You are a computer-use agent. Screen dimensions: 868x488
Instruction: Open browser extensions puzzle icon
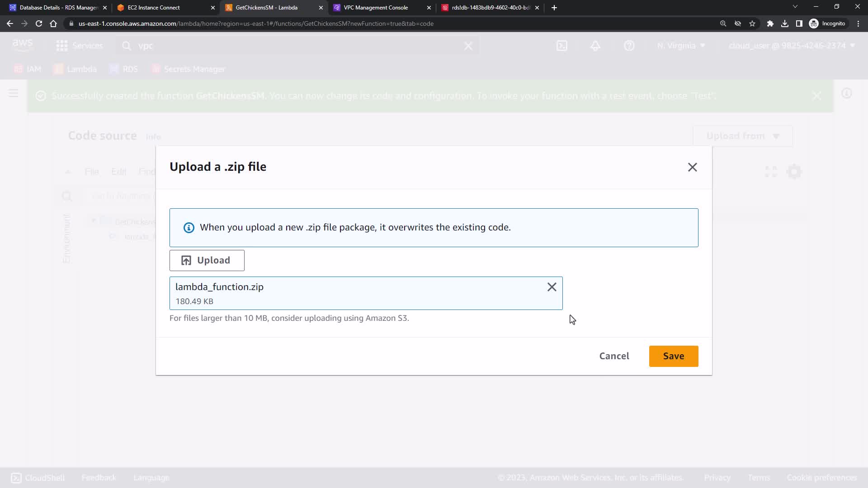(770, 23)
